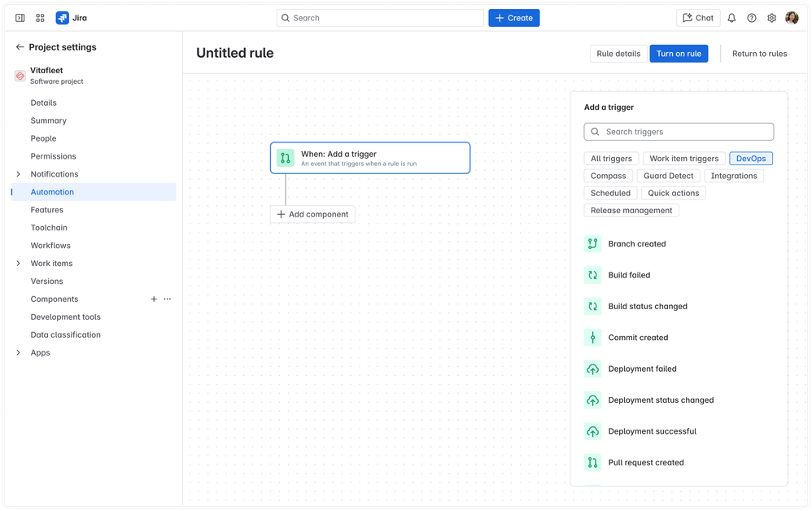The image size is (812, 511).
Task: Switch to the Toolchain section
Action: tap(49, 227)
